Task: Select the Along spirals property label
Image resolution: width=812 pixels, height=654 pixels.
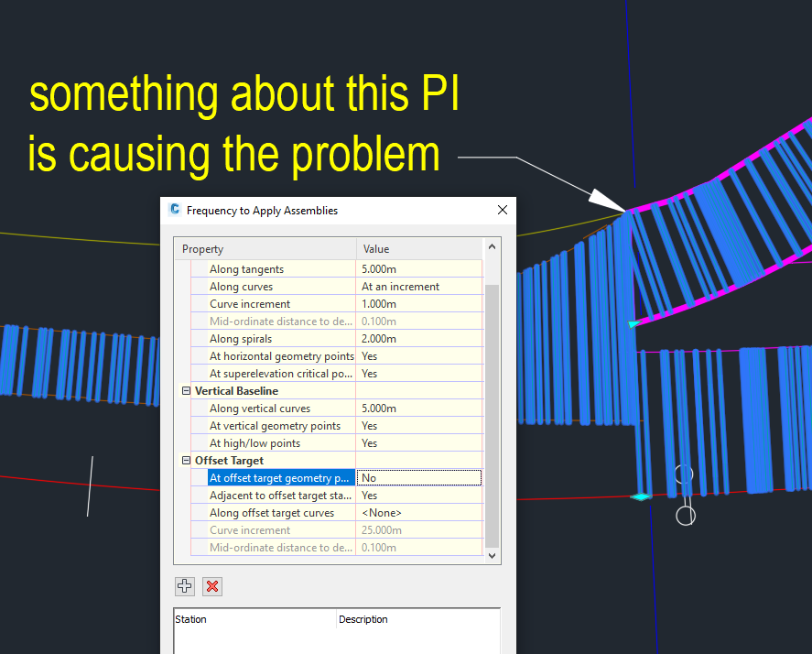Action: [x=241, y=338]
